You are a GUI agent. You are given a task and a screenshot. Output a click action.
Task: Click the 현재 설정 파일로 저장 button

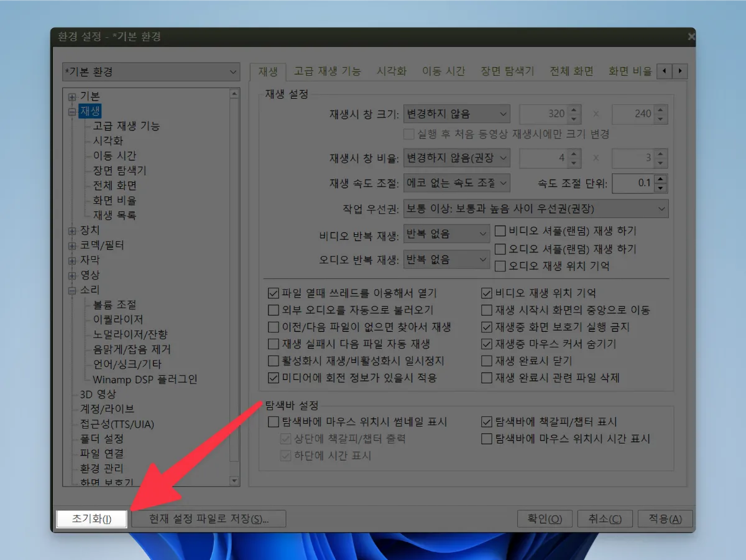(210, 518)
